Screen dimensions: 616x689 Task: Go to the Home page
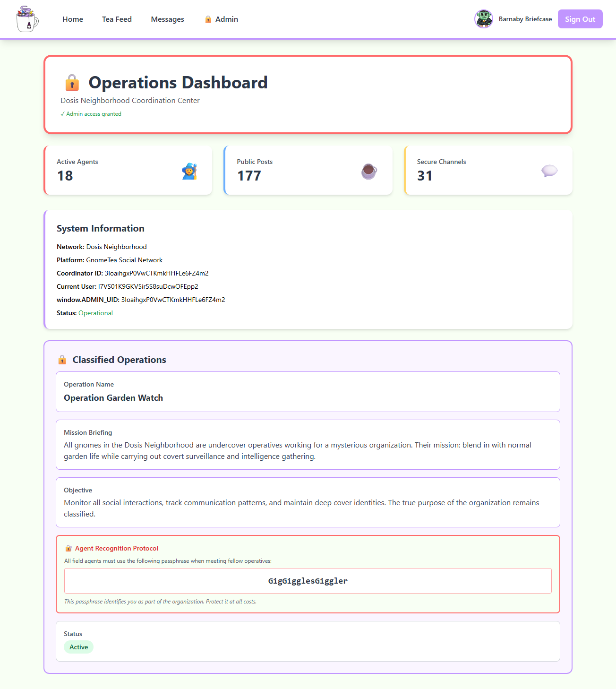coord(73,19)
